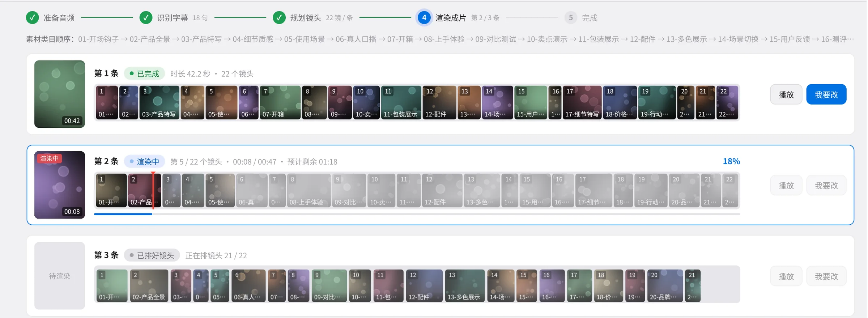The width and height of the screenshot is (868, 318).
Task: Select shot 7 07-开箱 in 第 1 条
Action: (x=280, y=102)
